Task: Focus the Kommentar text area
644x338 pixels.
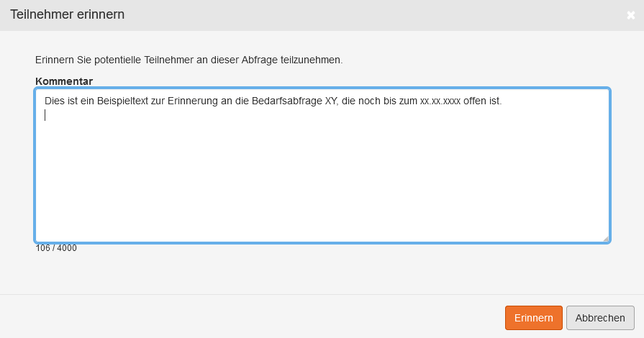Action: pos(322,180)
